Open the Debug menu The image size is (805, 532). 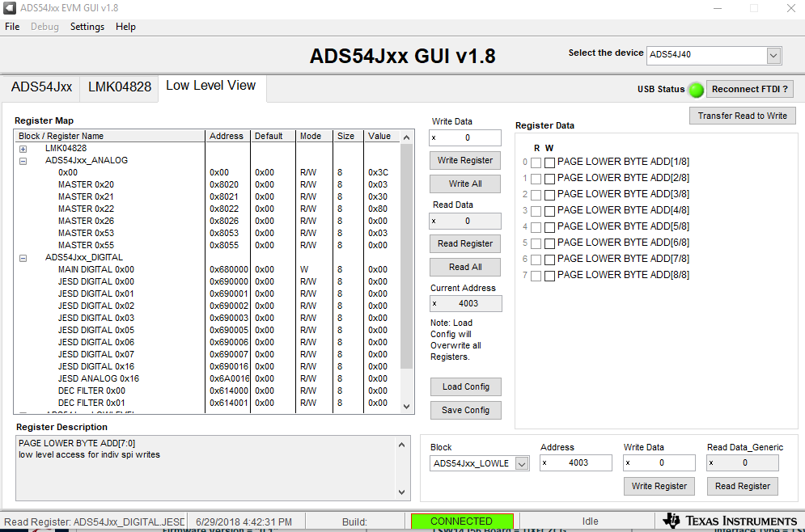point(44,27)
